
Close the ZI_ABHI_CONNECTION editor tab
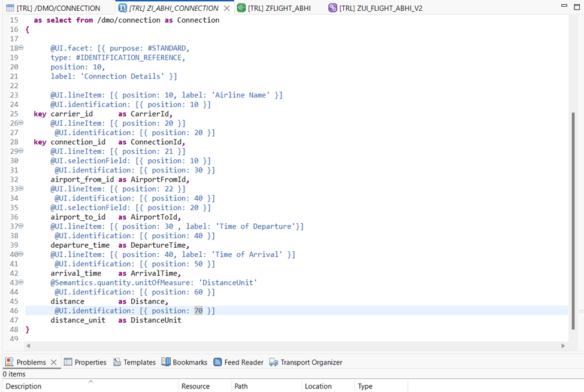(226, 8)
